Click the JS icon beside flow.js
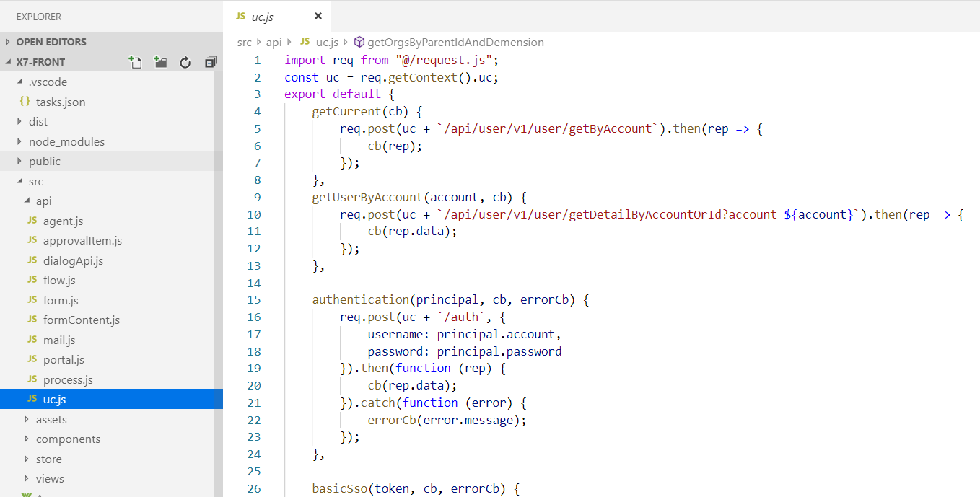 click(32, 280)
